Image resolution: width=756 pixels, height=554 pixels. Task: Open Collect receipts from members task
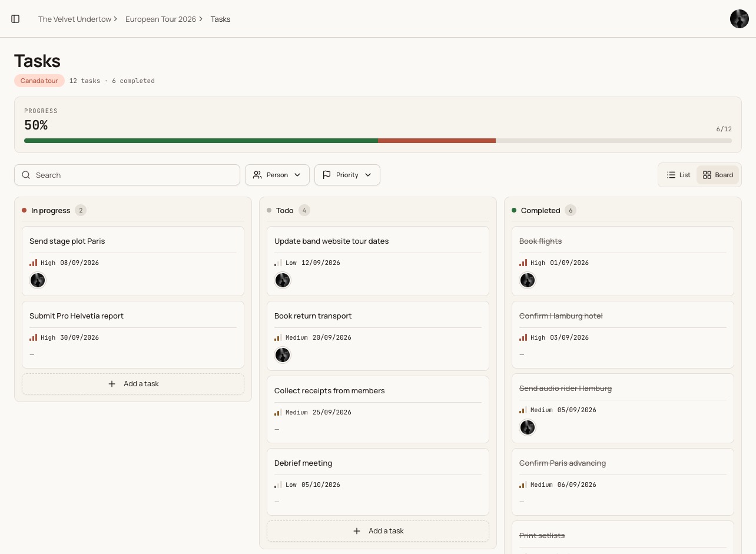(x=378, y=409)
